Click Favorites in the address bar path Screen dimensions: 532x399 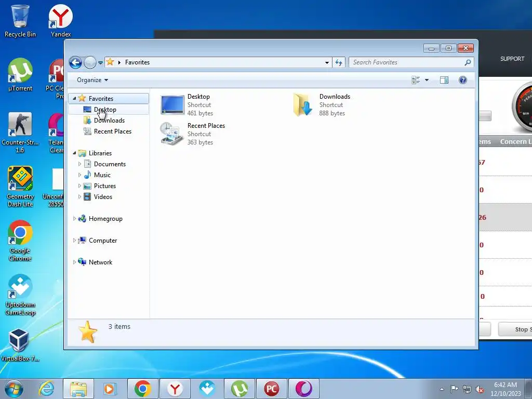(x=137, y=62)
